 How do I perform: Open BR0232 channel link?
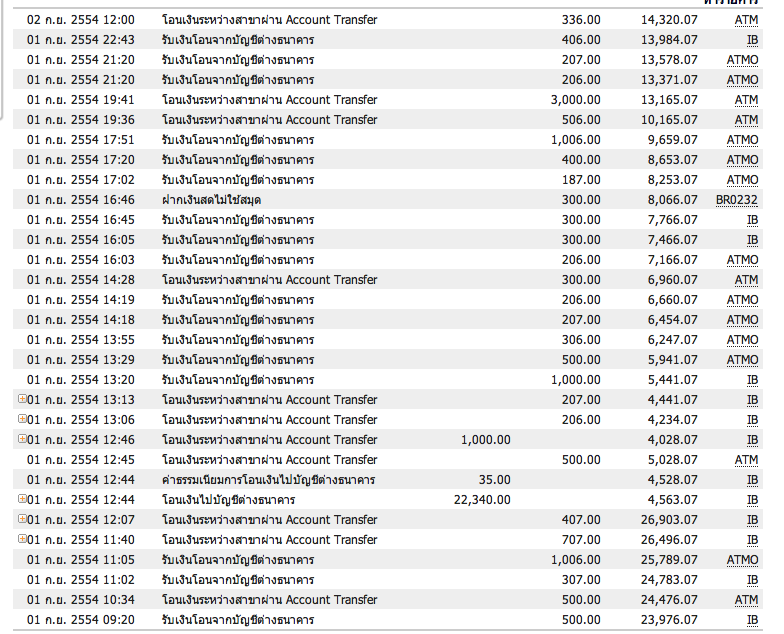[736, 200]
